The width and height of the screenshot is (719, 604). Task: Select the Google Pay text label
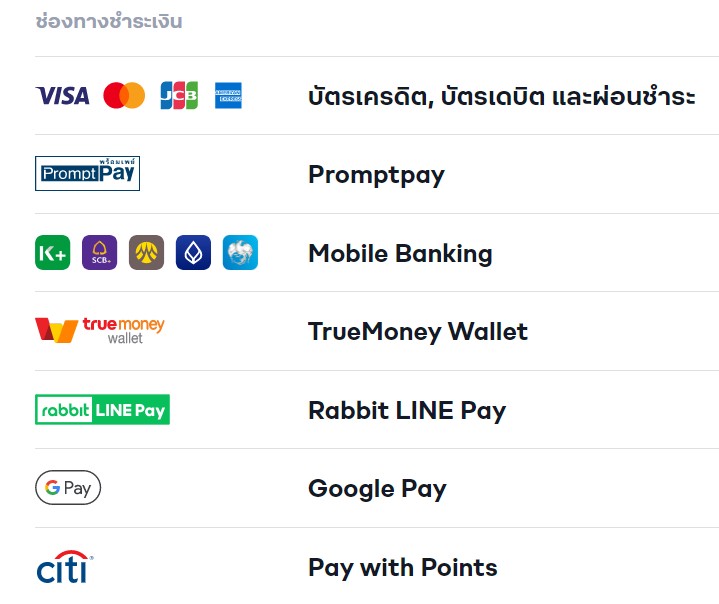pyautogui.click(x=377, y=488)
